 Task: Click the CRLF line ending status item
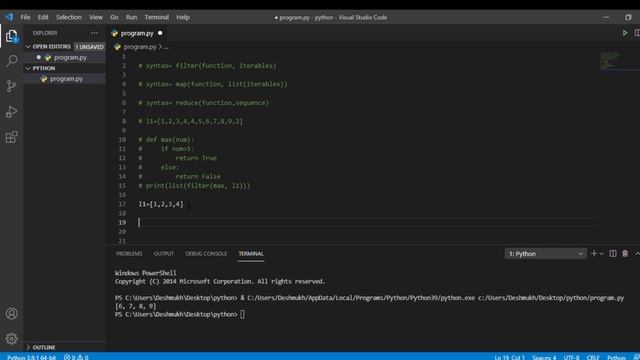[x=593, y=357]
